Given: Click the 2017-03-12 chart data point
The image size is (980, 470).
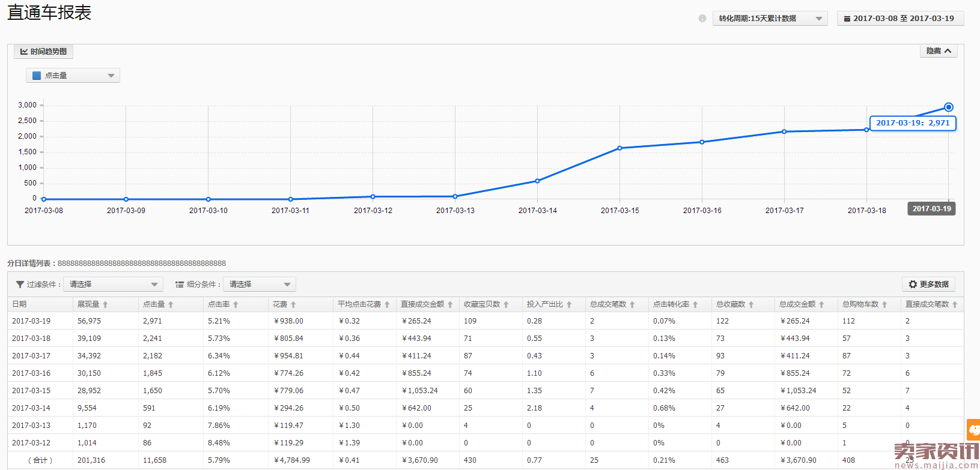Looking at the screenshot, I should [373, 196].
